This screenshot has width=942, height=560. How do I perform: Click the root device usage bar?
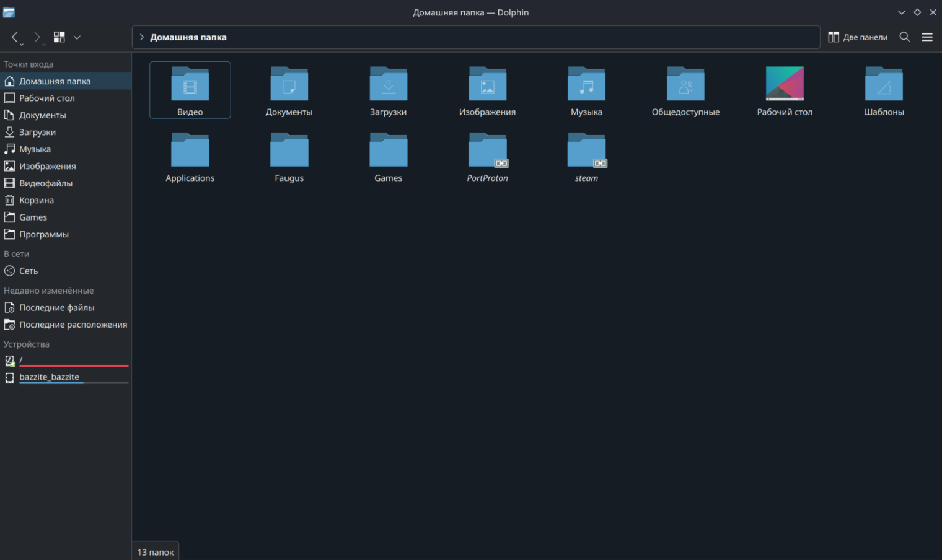(x=74, y=365)
